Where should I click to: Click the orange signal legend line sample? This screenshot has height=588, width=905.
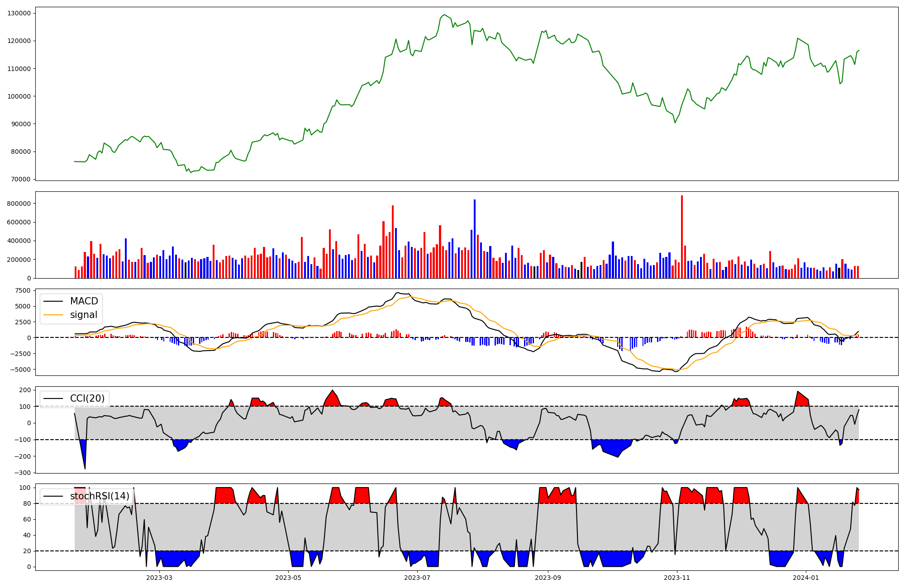(53, 315)
